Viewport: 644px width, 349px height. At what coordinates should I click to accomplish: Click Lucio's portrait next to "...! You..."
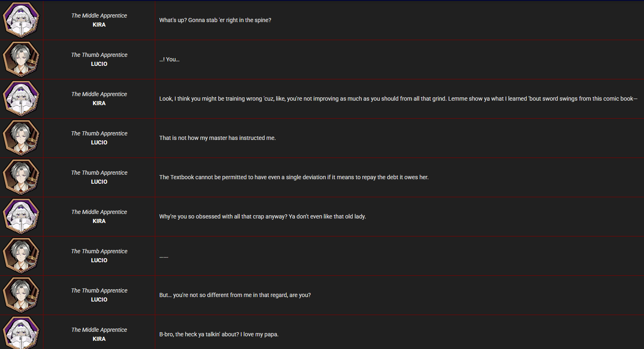21,59
